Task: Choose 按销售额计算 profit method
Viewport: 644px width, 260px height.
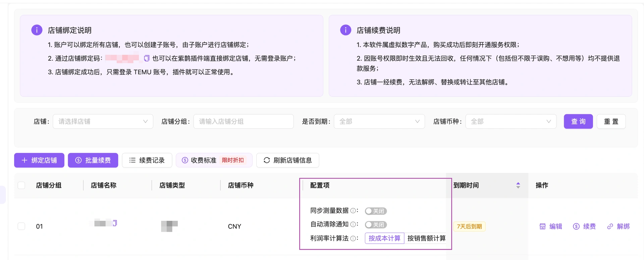Action: [426, 238]
